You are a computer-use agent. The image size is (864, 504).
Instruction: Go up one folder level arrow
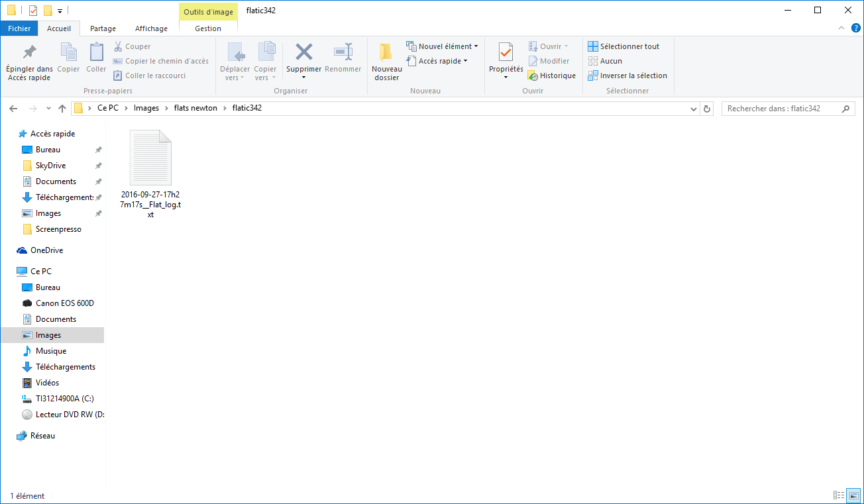point(62,109)
